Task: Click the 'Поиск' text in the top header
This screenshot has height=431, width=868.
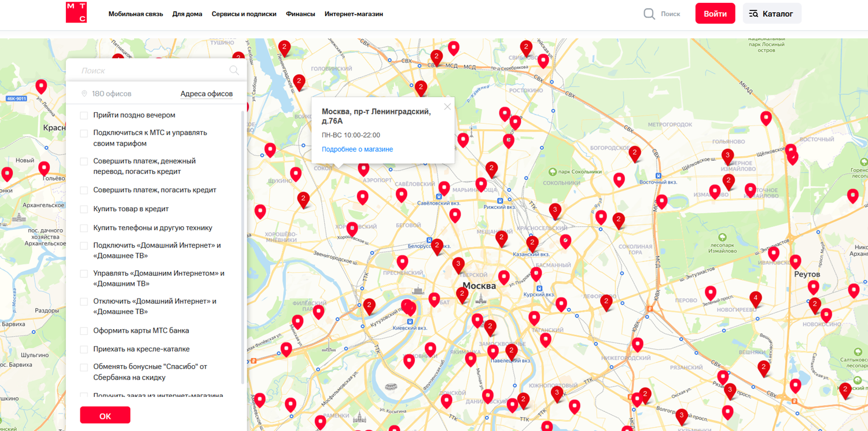Action: click(671, 14)
